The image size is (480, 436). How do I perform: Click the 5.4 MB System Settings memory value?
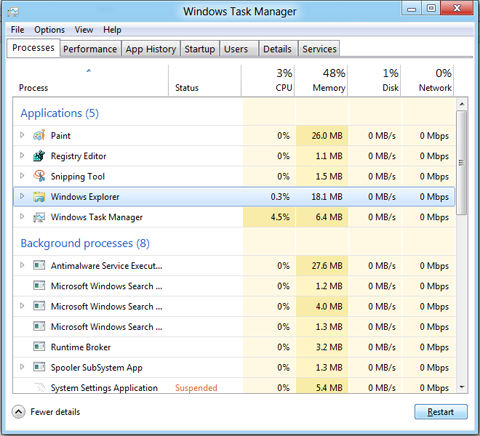[x=329, y=388]
